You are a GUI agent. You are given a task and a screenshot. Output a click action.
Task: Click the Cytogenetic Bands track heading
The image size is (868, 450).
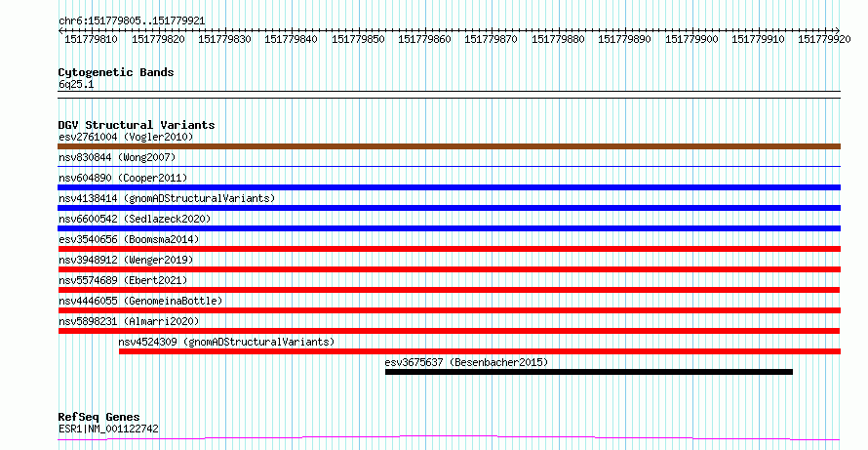[116, 72]
